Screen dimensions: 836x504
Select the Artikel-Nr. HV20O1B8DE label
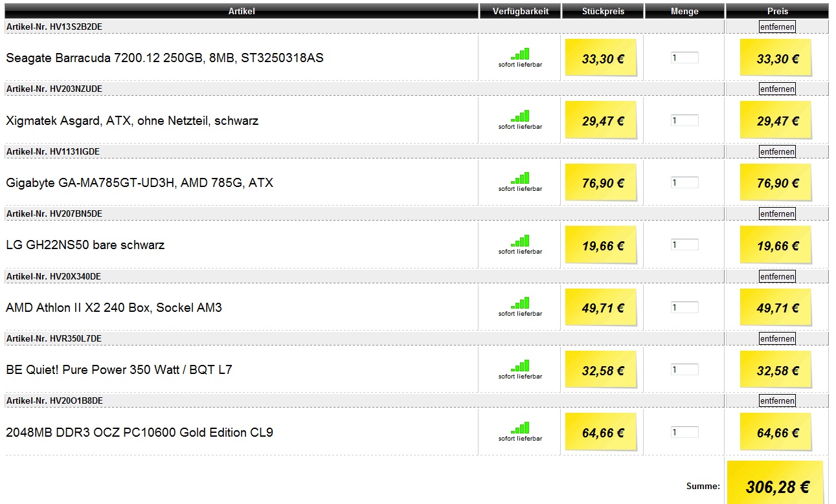pos(54,401)
